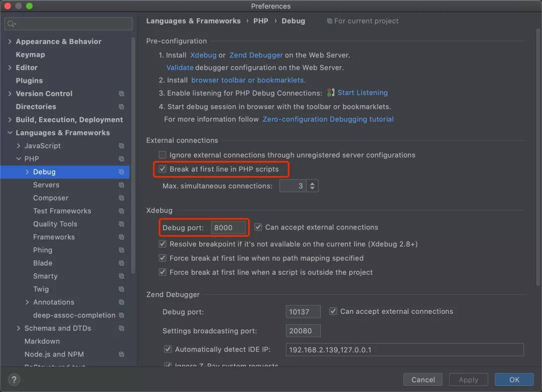Toggle Force break when script outside project
The height and width of the screenshot is (392, 542).
(163, 272)
